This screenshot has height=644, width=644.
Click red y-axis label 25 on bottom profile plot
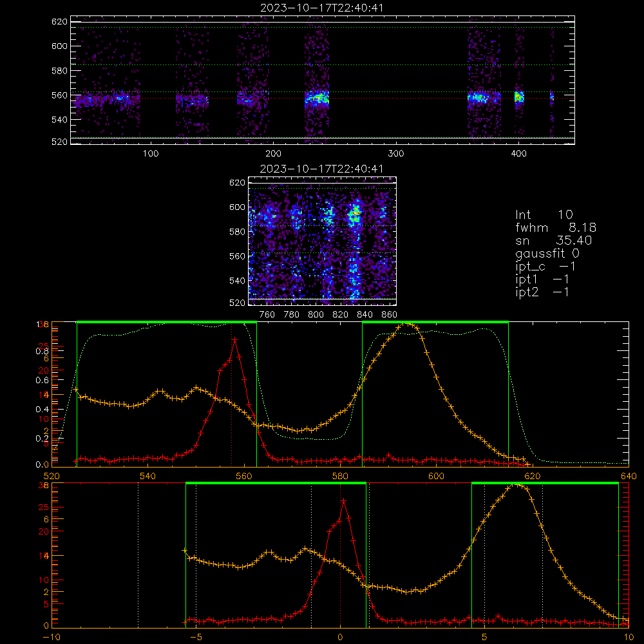[44, 507]
